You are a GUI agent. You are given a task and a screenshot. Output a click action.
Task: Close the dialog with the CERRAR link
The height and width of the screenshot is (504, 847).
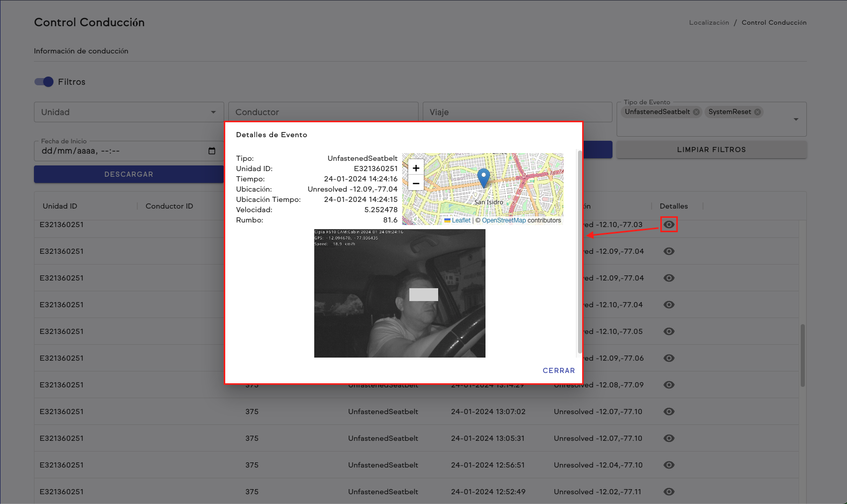pos(558,370)
